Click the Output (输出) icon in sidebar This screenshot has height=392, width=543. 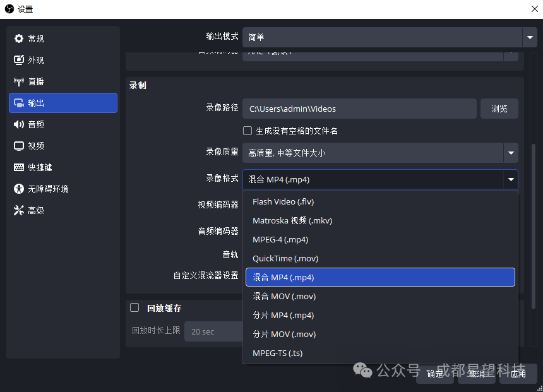[x=19, y=103]
